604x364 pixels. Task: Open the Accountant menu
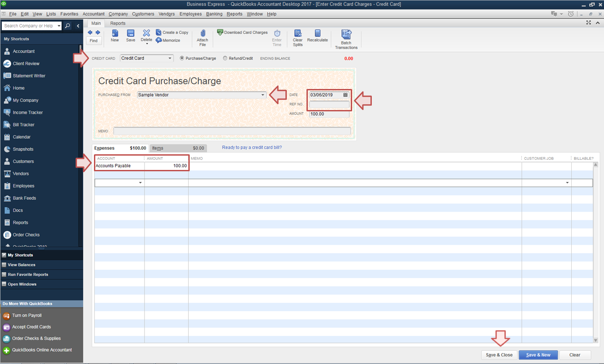coord(94,14)
